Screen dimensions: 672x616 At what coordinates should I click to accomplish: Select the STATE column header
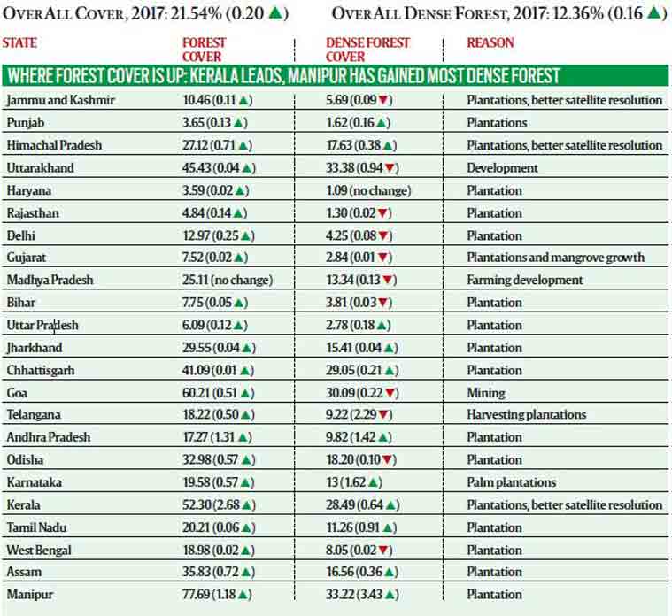19,43
